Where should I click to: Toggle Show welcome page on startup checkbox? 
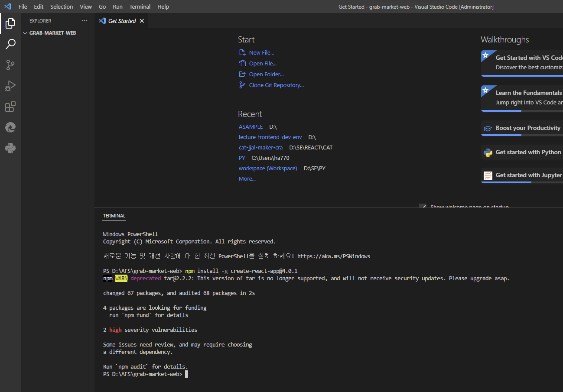coord(423,207)
